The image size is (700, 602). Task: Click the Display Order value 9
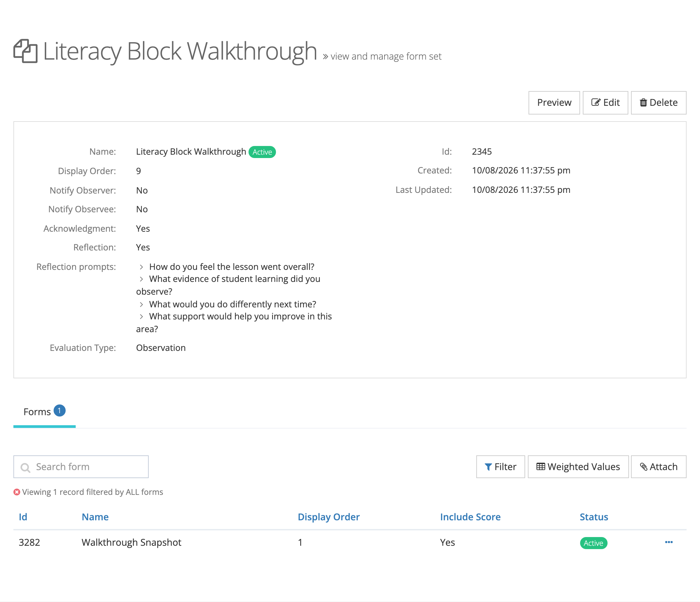139,171
